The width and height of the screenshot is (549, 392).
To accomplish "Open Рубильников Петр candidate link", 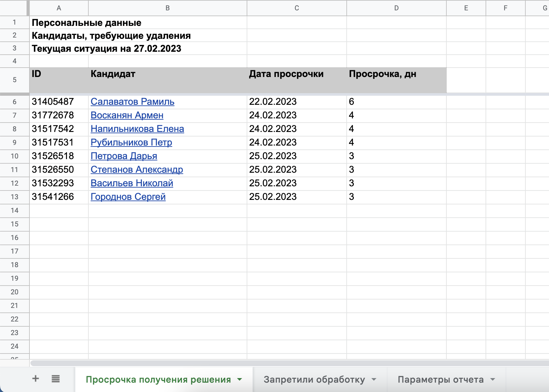I will (x=131, y=142).
